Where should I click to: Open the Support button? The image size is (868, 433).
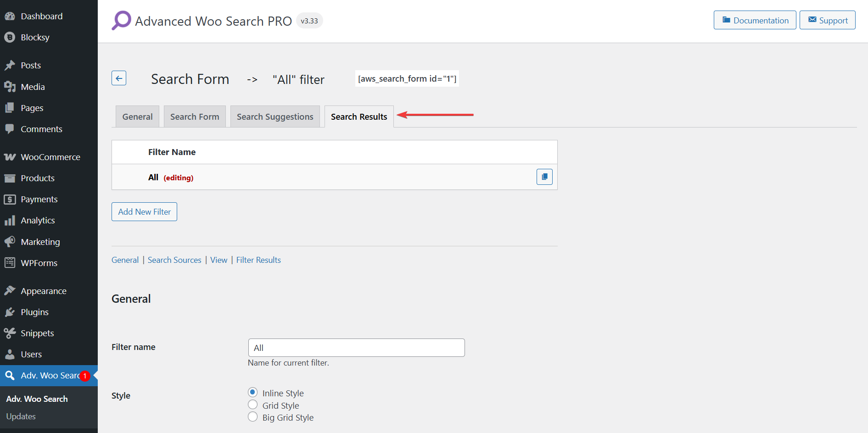coord(828,20)
